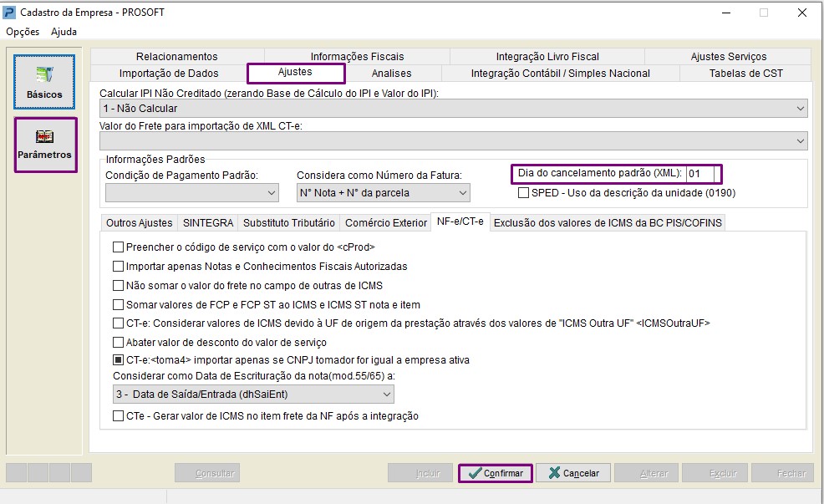Click the Confirmar button
This screenshot has height=504, width=824.
click(x=496, y=473)
